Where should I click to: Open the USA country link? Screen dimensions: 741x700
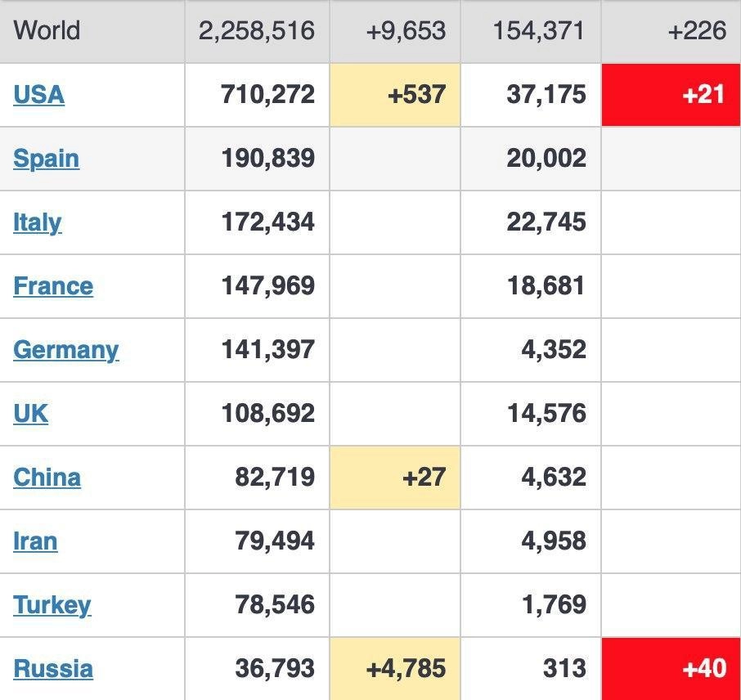[x=38, y=95]
